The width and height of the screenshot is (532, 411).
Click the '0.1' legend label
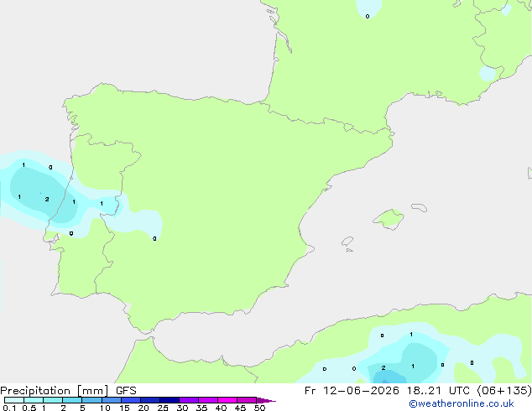(x=9, y=408)
